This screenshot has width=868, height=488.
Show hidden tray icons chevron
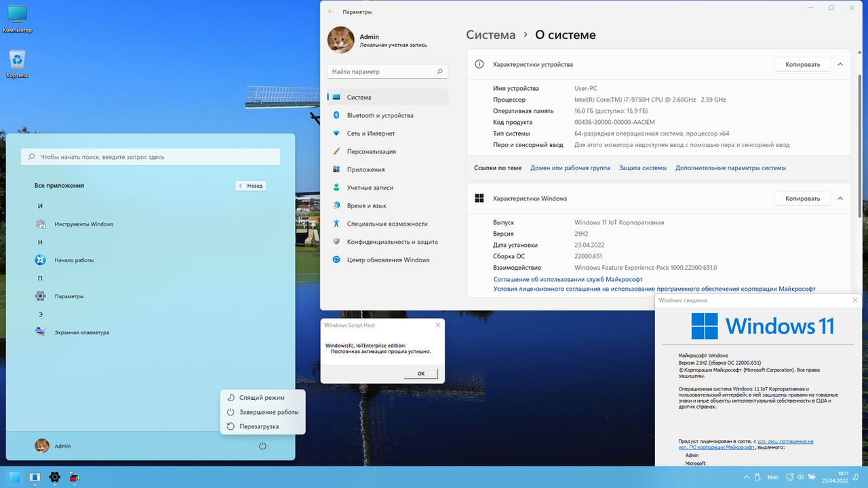pos(747,477)
